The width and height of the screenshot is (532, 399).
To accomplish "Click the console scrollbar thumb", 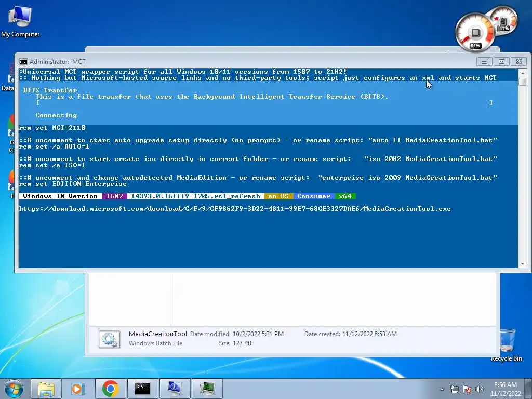I will click(x=523, y=82).
